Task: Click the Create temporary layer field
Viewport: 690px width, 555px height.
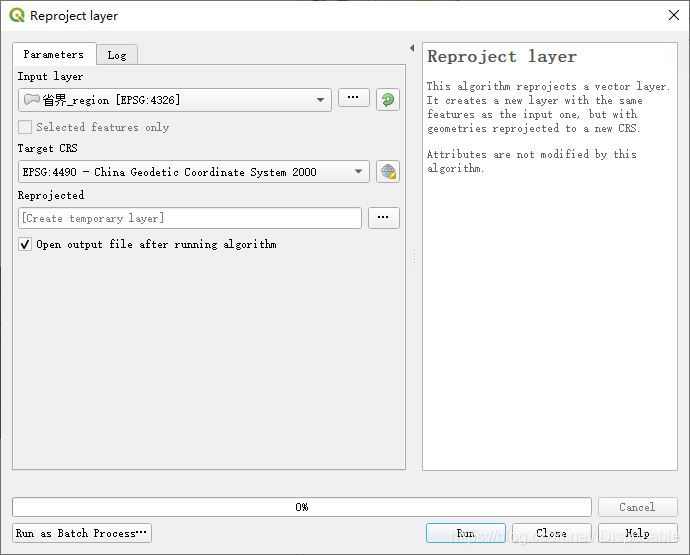Action: [190, 218]
